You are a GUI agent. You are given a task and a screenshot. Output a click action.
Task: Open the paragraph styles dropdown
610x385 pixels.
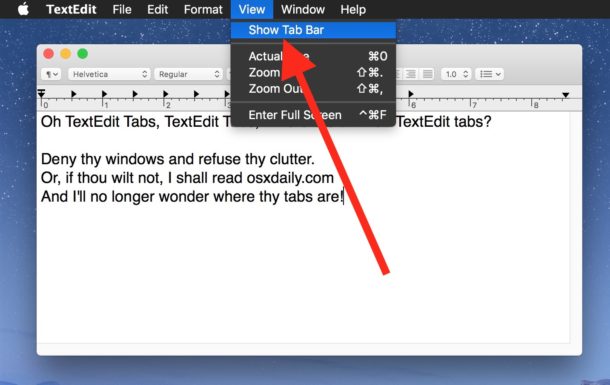(51, 74)
